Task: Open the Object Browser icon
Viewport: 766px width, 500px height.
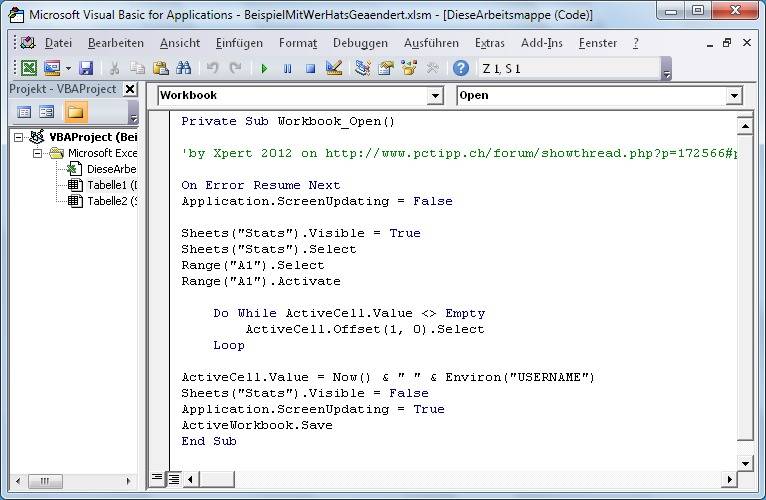Action: point(408,68)
